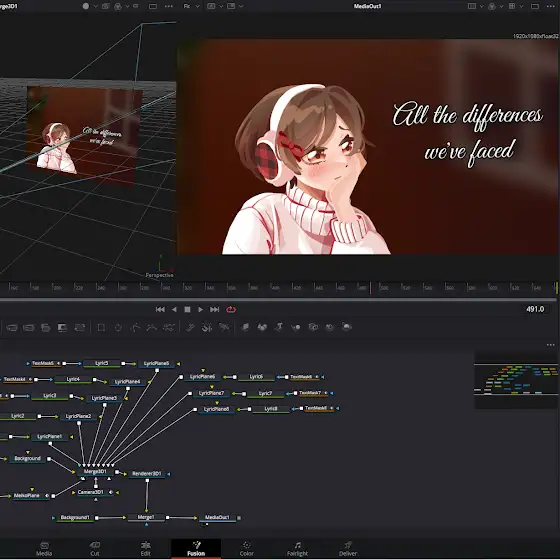560x560 pixels.
Task: Select the BSpline mask tool
Action: point(152,327)
